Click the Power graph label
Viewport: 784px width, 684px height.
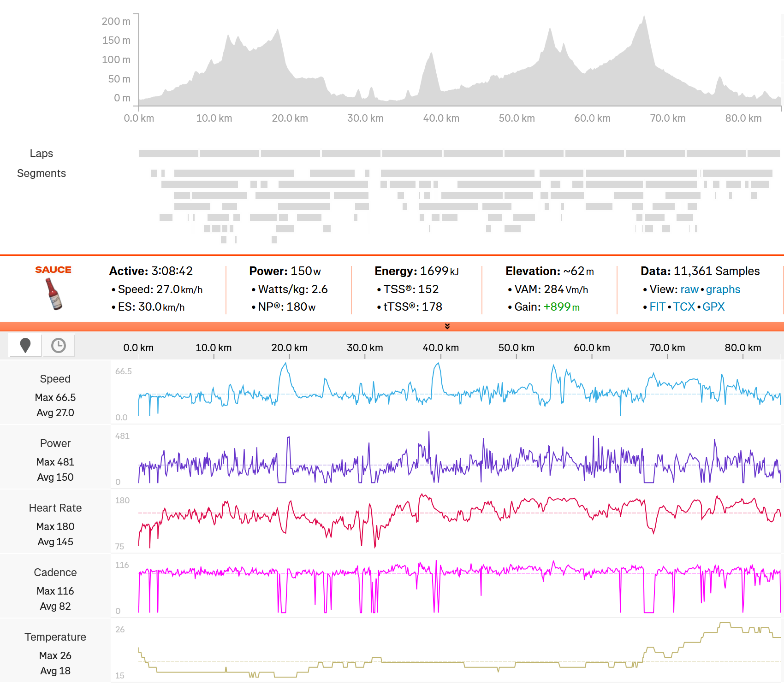(55, 443)
